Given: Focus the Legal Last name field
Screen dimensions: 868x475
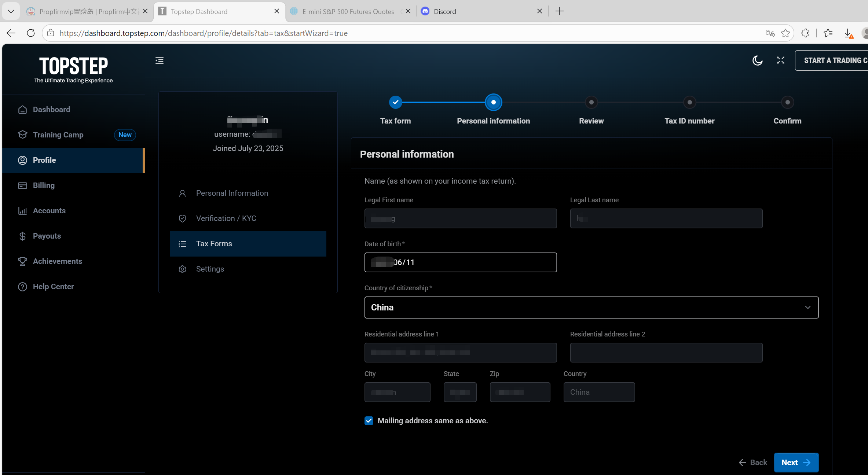Looking at the screenshot, I should 666,218.
